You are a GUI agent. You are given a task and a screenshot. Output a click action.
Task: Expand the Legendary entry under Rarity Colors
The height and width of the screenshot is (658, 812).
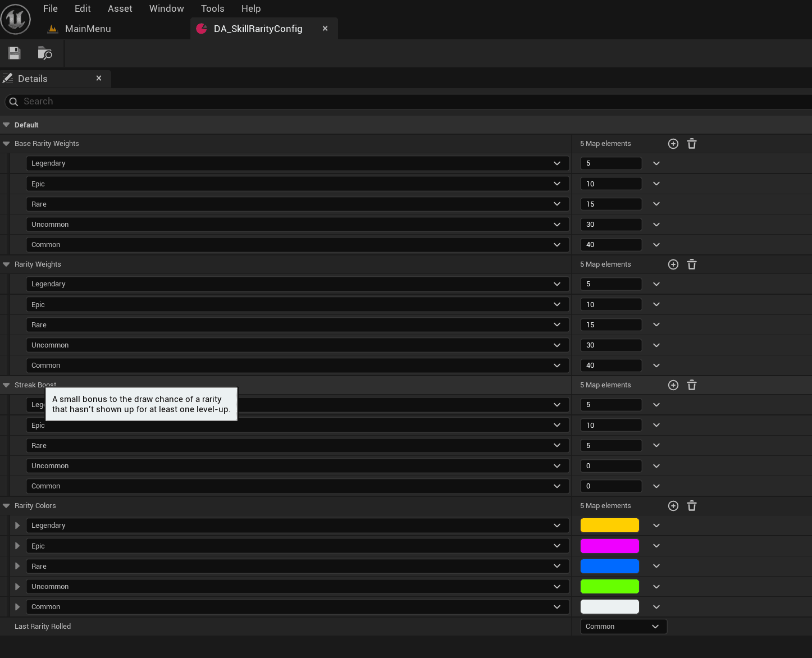click(x=17, y=526)
